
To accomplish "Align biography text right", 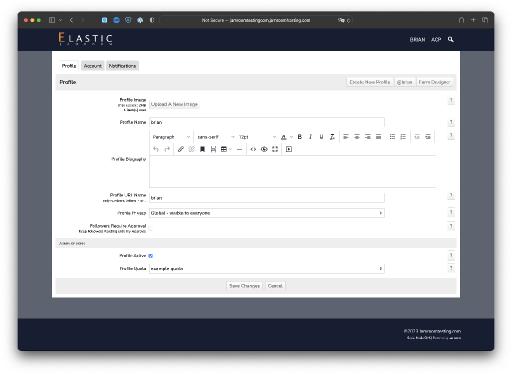I will pyautogui.click(x=368, y=137).
